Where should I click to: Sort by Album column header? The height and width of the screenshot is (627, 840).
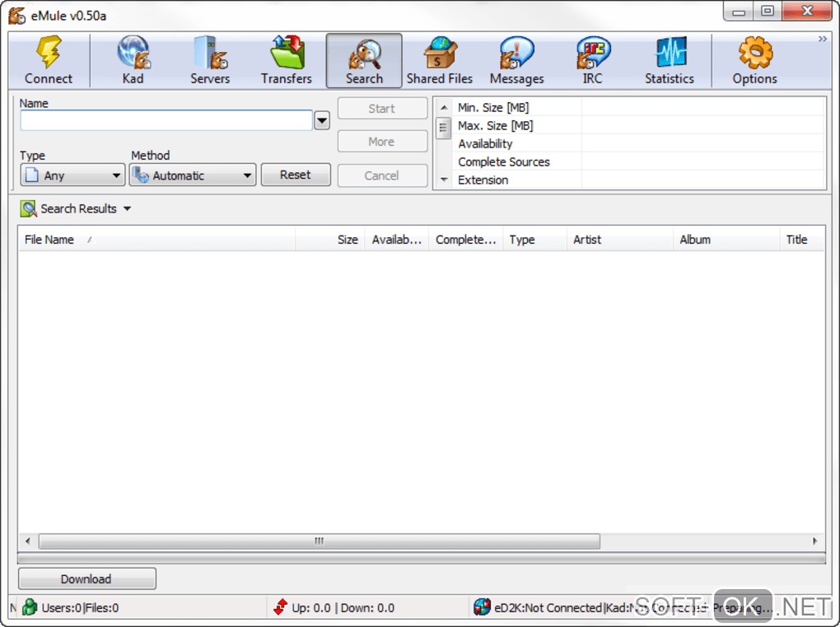point(726,240)
